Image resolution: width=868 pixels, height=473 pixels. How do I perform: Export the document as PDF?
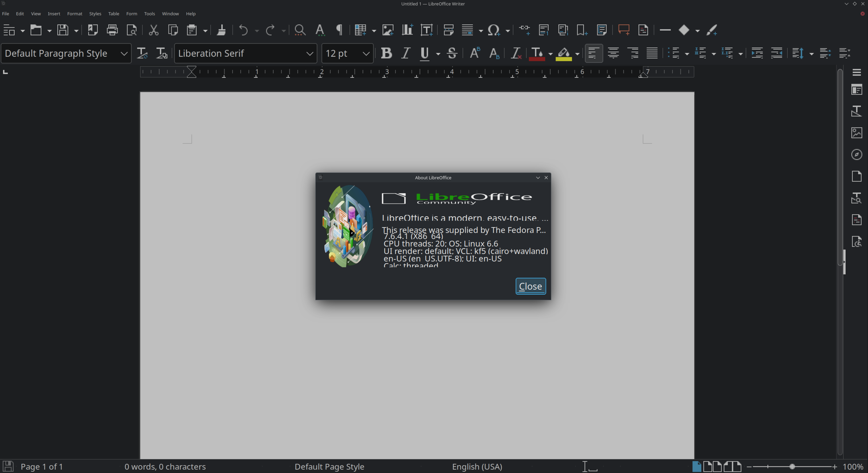(x=93, y=30)
